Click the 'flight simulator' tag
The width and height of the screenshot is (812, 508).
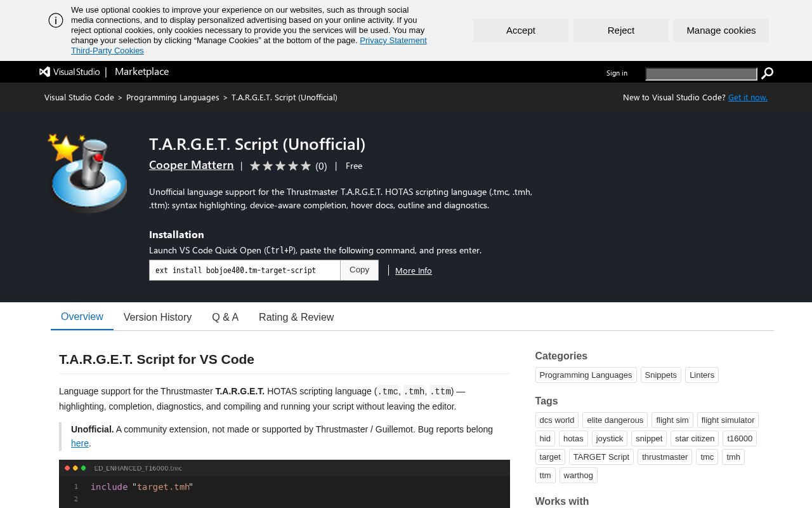(728, 420)
